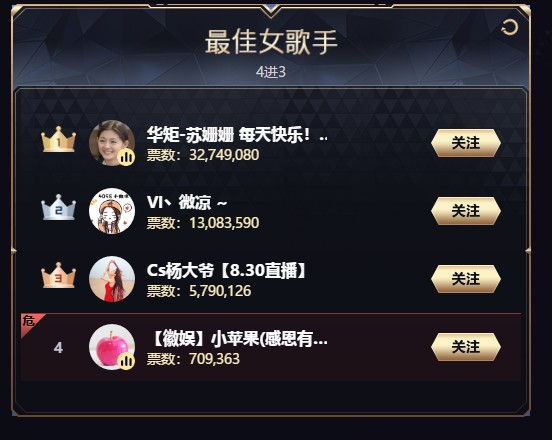The width and height of the screenshot is (552, 440).
Task: Open Cs杨大爷 avatar photo
Action: pyautogui.click(x=112, y=279)
